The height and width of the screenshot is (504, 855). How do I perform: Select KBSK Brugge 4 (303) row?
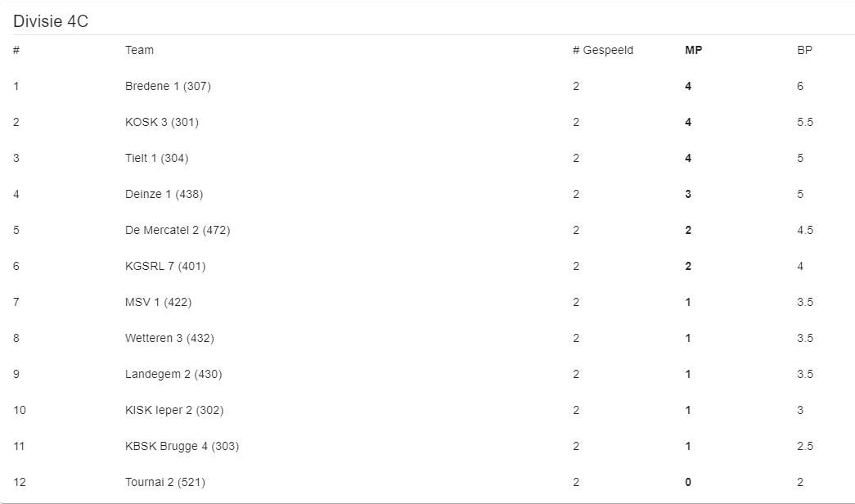click(x=182, y=446)
